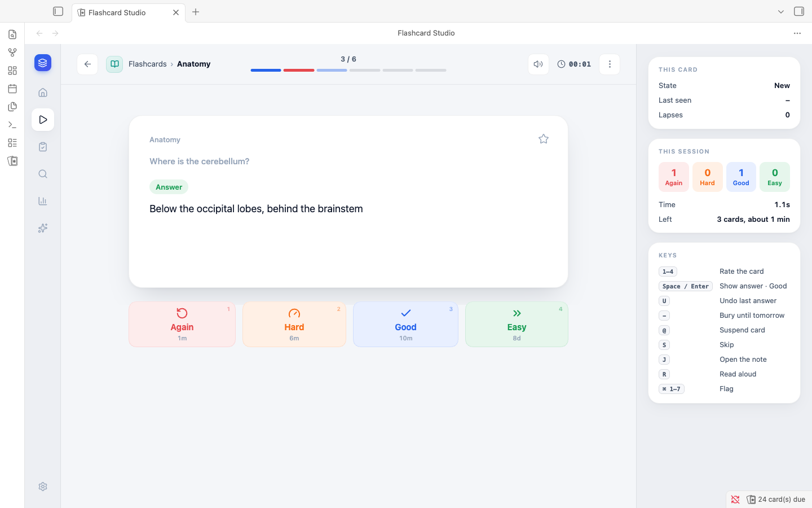This screenshot has height=508, width=812.
Task: Navigate back with the history arrow
Action: point(39,33)
